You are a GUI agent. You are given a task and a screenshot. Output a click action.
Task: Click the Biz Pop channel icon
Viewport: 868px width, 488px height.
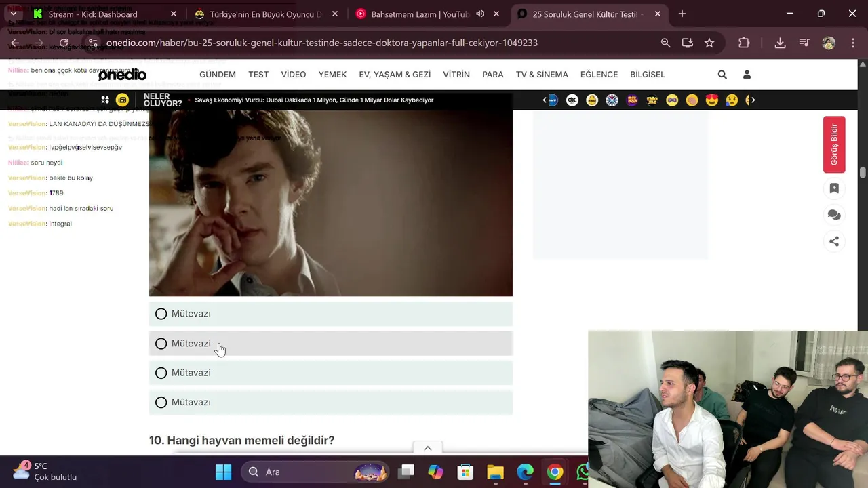(x=632, y=100)
